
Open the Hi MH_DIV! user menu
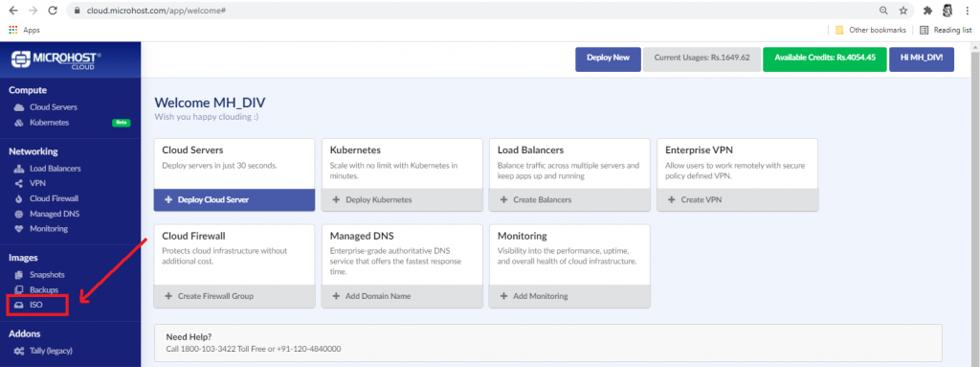922,58
